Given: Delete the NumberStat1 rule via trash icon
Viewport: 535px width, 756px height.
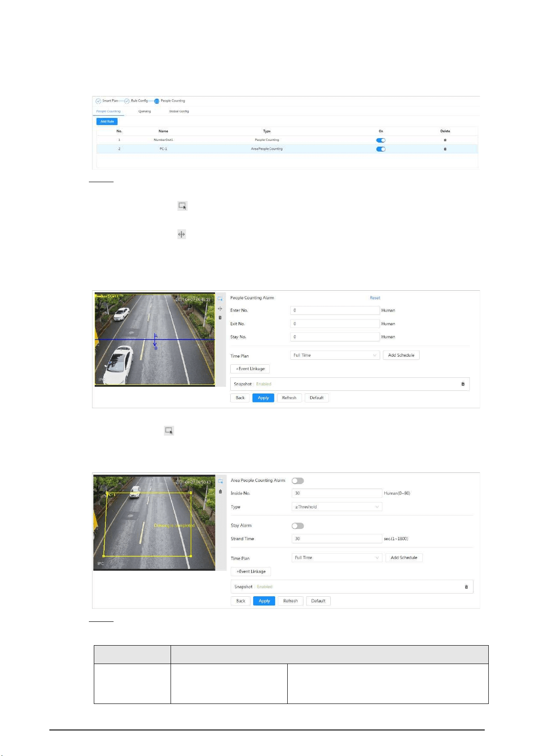Looking at the screenshot, I should pyautogui.click(x=445, y=140).
